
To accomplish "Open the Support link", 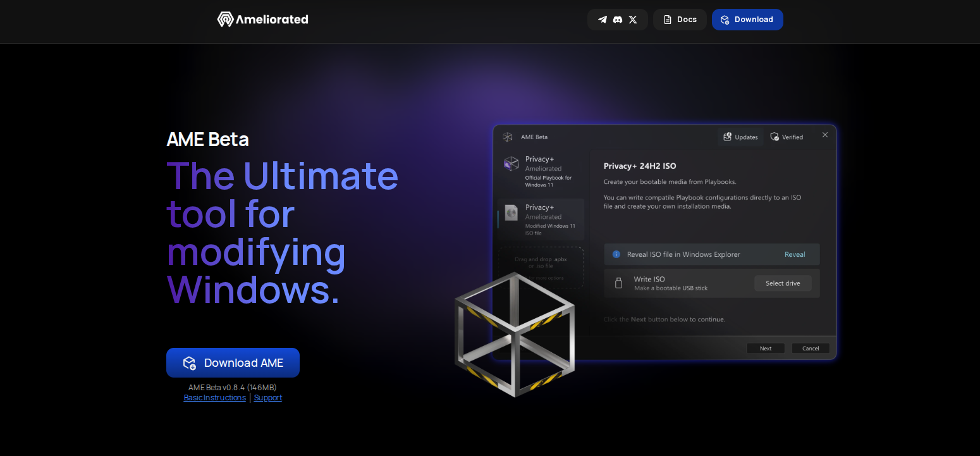I will pyautogui.click(x=268, y=398).
